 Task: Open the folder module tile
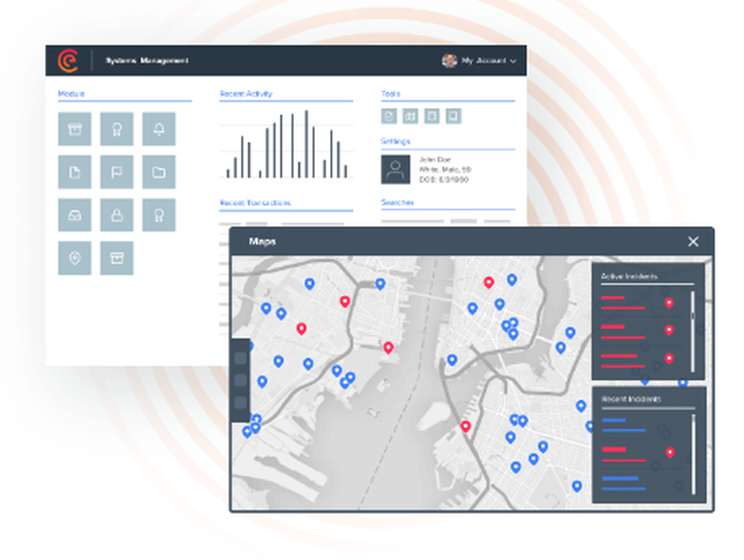point(159,172)
